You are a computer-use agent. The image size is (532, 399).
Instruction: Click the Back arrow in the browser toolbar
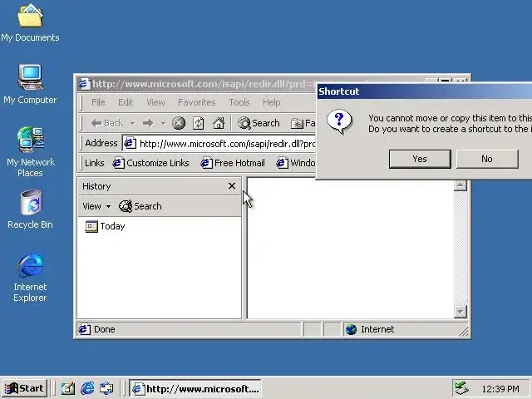pyautogui.click(x=106, y=123)
